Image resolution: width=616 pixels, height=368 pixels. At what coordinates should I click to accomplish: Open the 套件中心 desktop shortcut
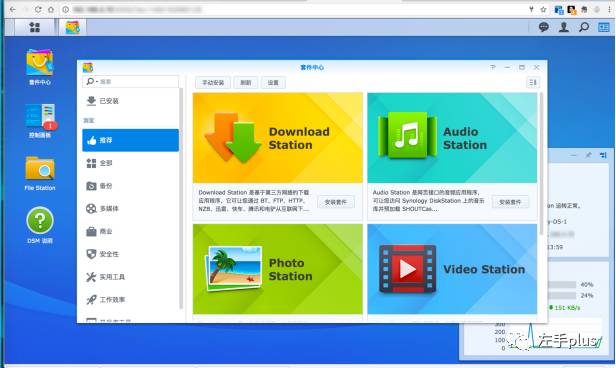click(x=40, y=67)
